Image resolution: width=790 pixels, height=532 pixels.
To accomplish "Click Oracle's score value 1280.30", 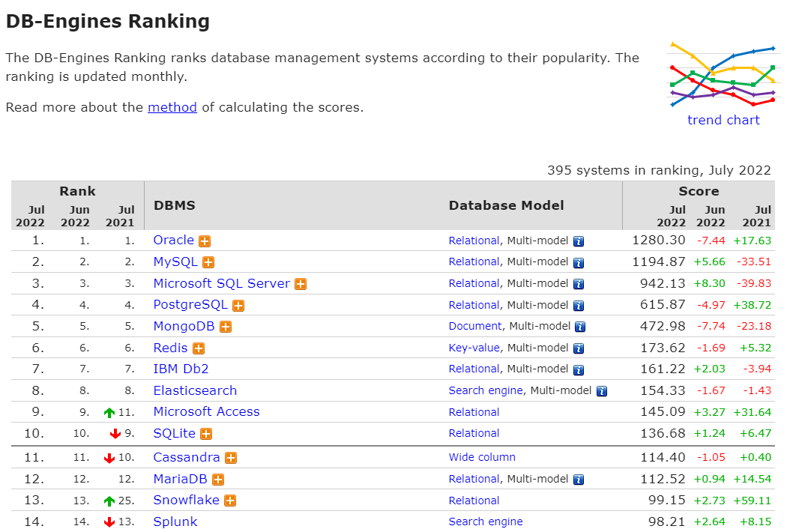I will tap(659, 241).
